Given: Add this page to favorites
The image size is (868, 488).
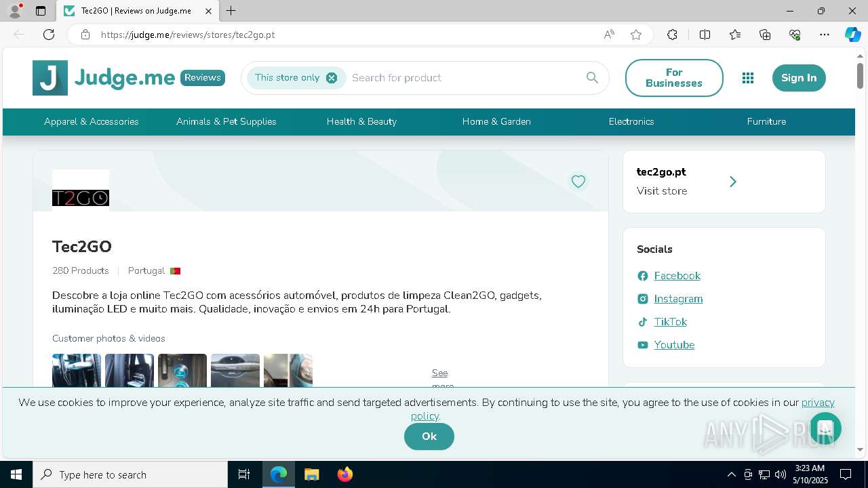Looking at the screenshot, I should point(636,35).
